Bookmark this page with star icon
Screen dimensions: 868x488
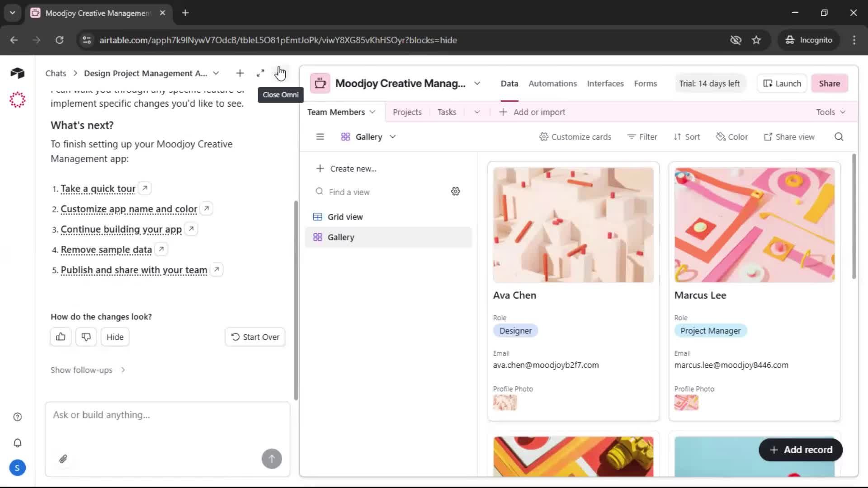coord(756,40)
